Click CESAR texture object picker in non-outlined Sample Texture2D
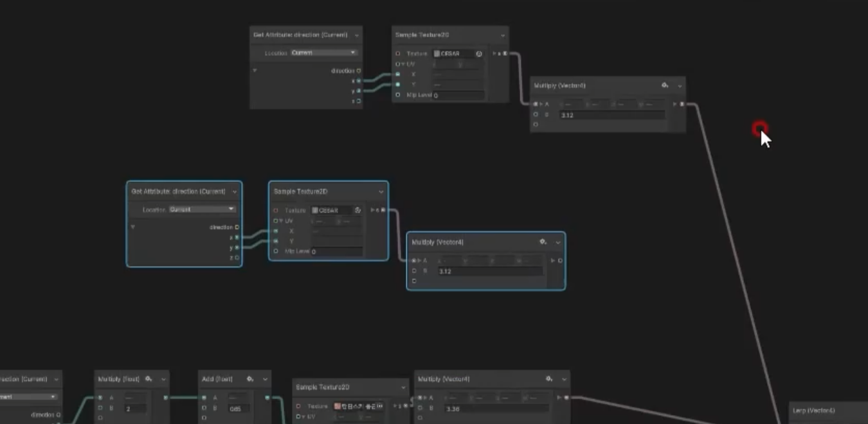868x424 pixels. point(479,54)
